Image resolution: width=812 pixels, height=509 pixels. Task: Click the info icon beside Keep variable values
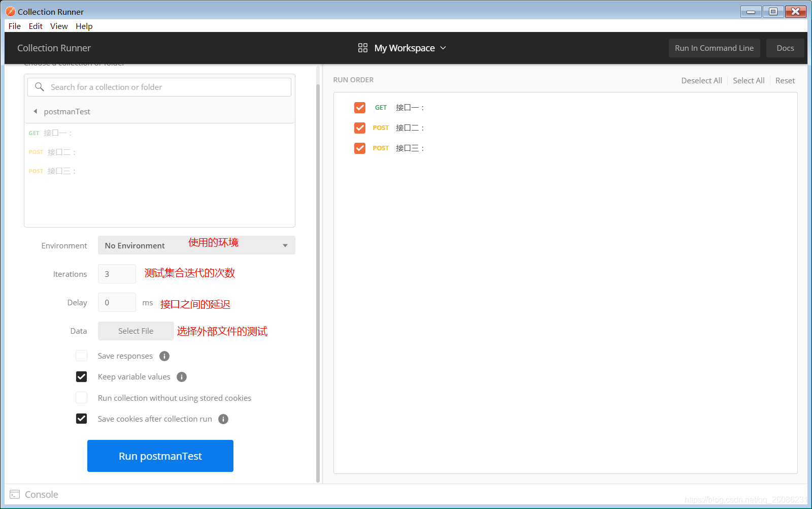tap(182, 377)
